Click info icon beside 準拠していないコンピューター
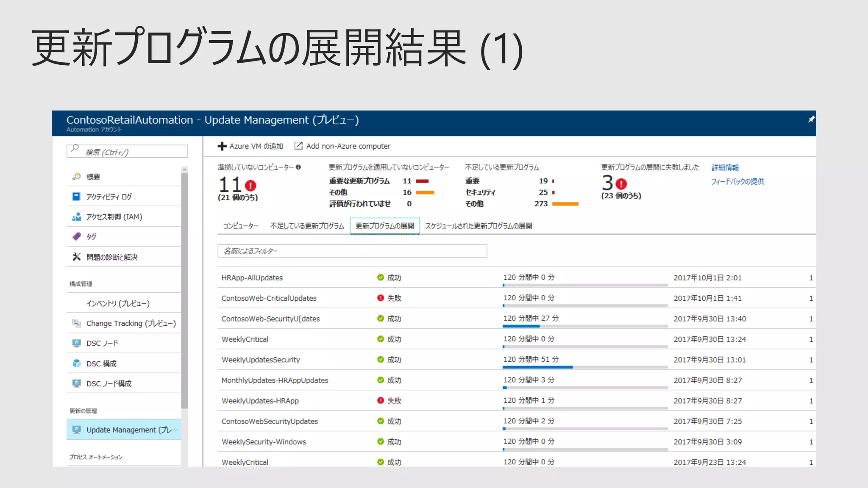868x488 pixels. coord(298,167)
